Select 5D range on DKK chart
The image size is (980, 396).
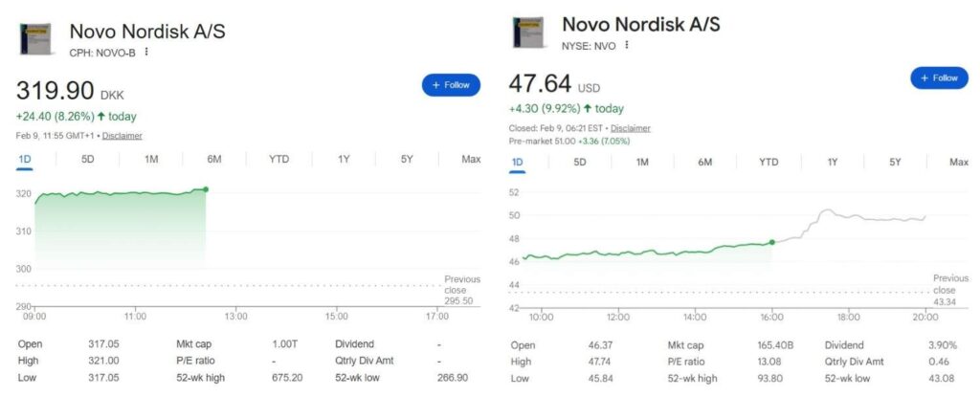88,159
